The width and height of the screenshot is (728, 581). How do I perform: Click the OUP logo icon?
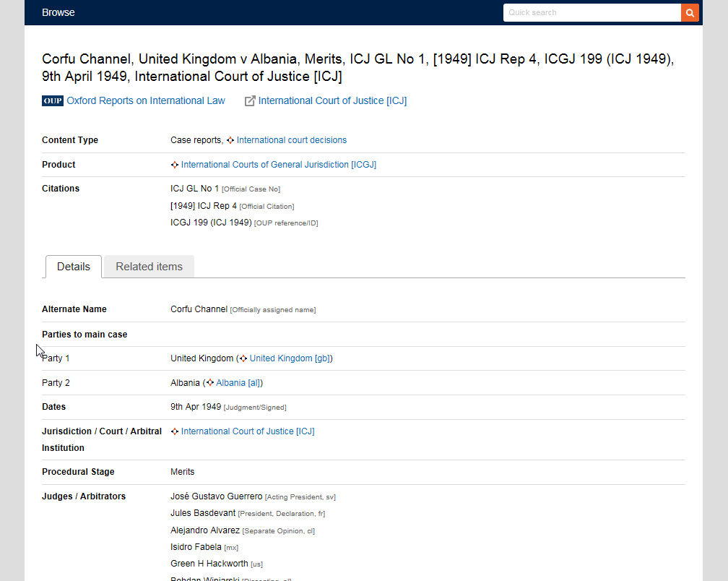tap(53, 100)
